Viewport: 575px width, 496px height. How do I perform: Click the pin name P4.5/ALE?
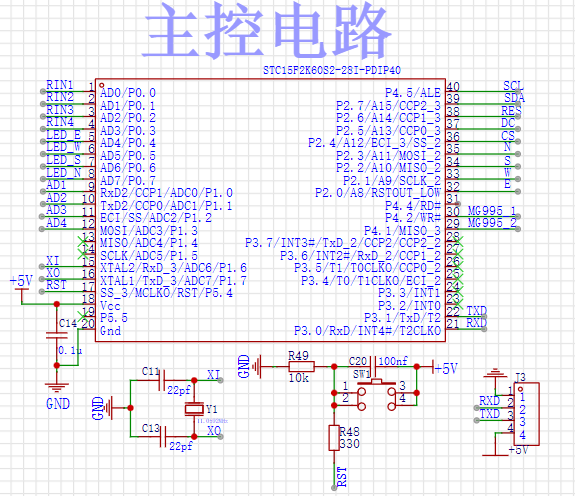click(413, 92)
